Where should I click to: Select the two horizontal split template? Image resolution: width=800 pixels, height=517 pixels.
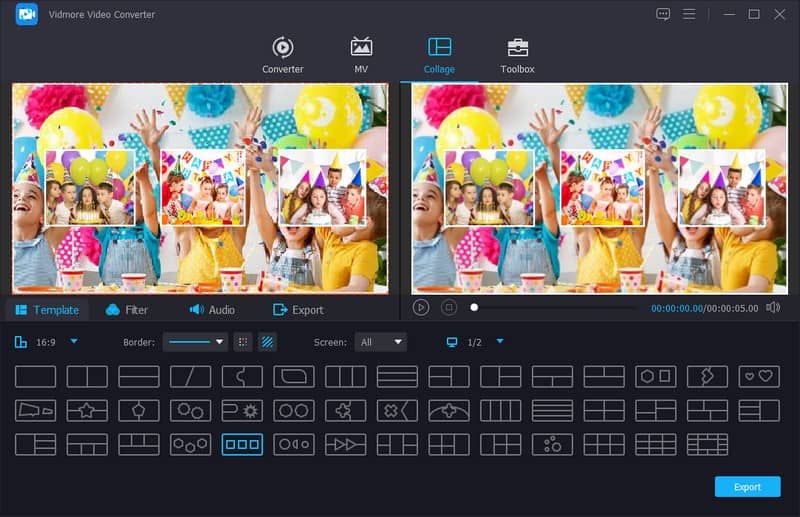tap(139, 377)
